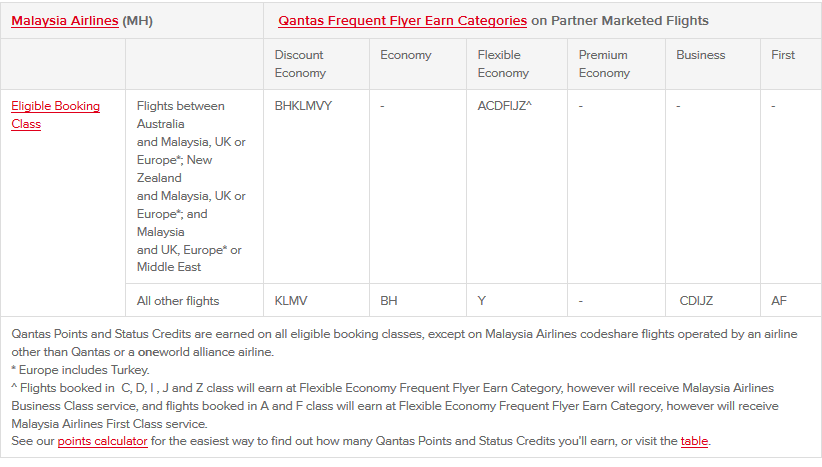Click the Europe includes Turkey footnote
Screen dimensions: 822x467
tap(81, 370)
